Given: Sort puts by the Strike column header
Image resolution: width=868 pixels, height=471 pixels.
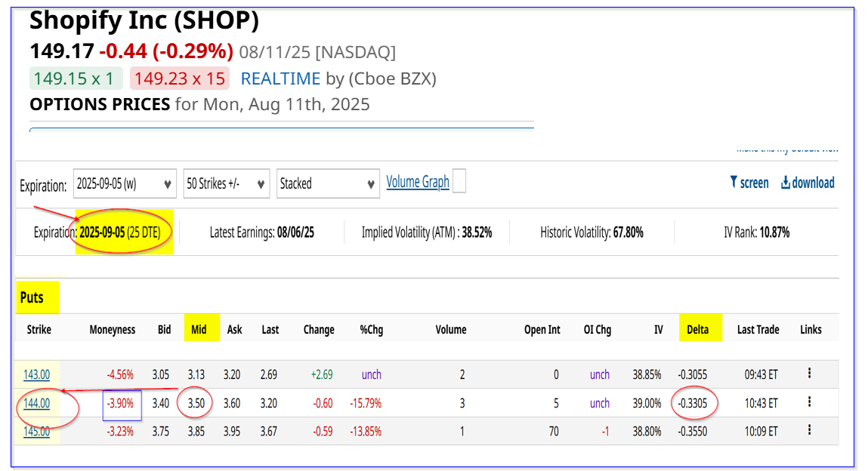Looking at the screenshot, I should coord(39,330).
